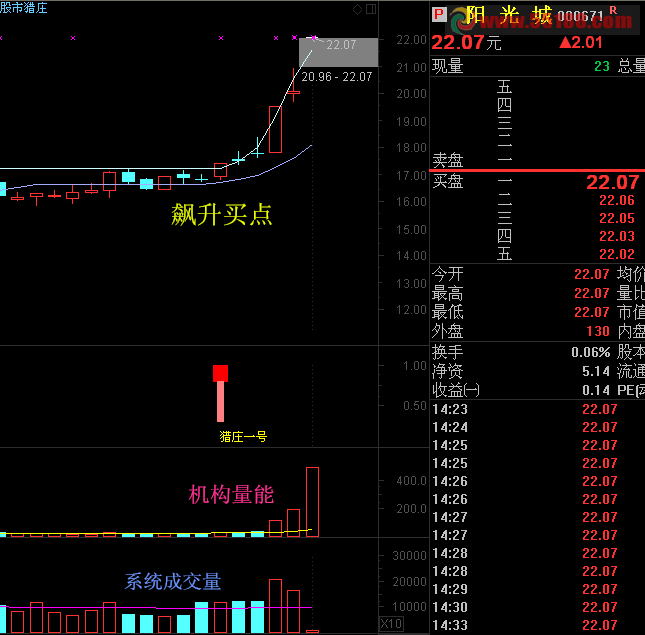Select the 14:33 trade record row
The image size is (645, 635).
(x=536, y=625)
